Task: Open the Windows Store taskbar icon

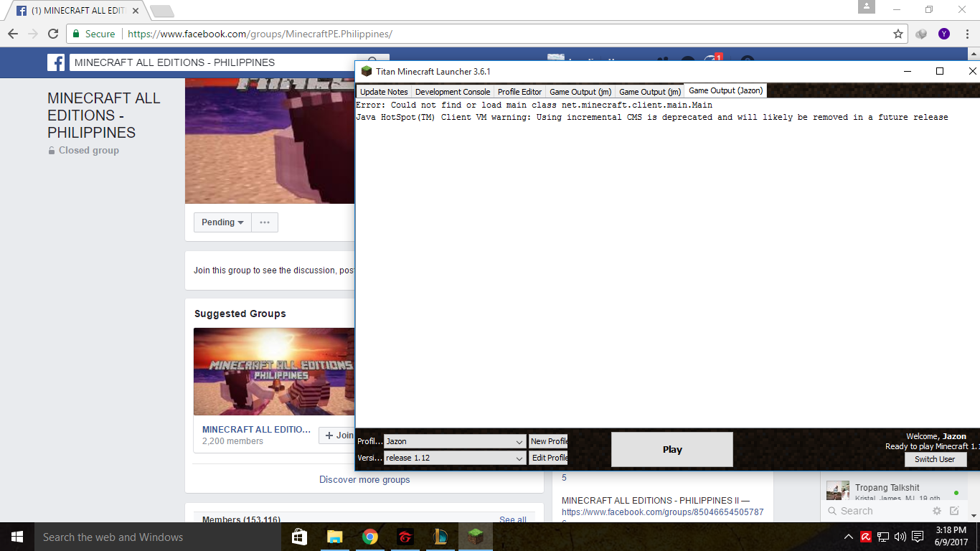Action: (x=300, y=537)
